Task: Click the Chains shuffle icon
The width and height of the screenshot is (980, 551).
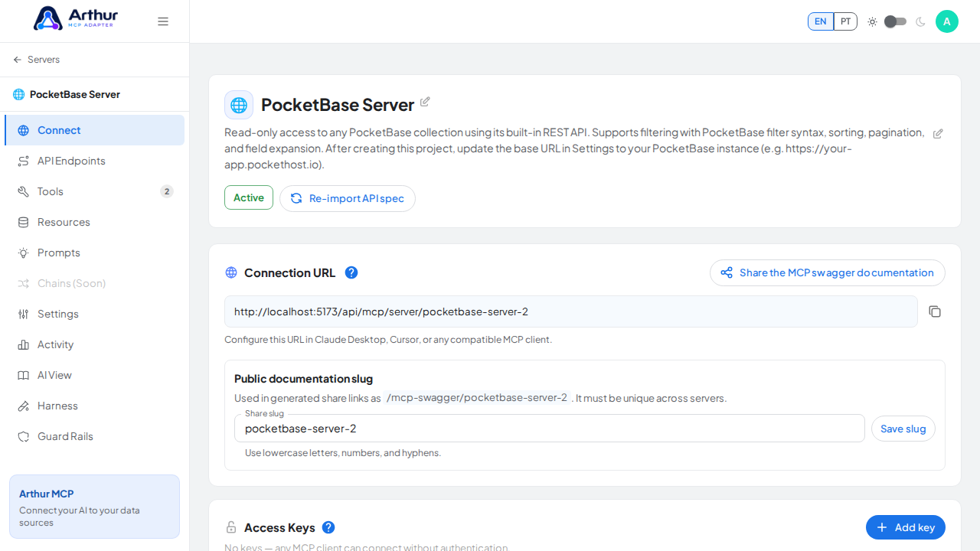Action: coord(24,283)
